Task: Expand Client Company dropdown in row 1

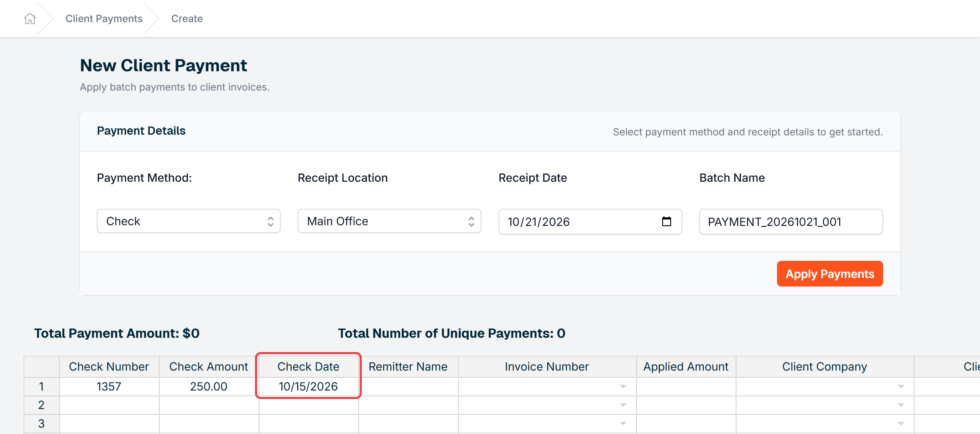Action: point(901,386)
